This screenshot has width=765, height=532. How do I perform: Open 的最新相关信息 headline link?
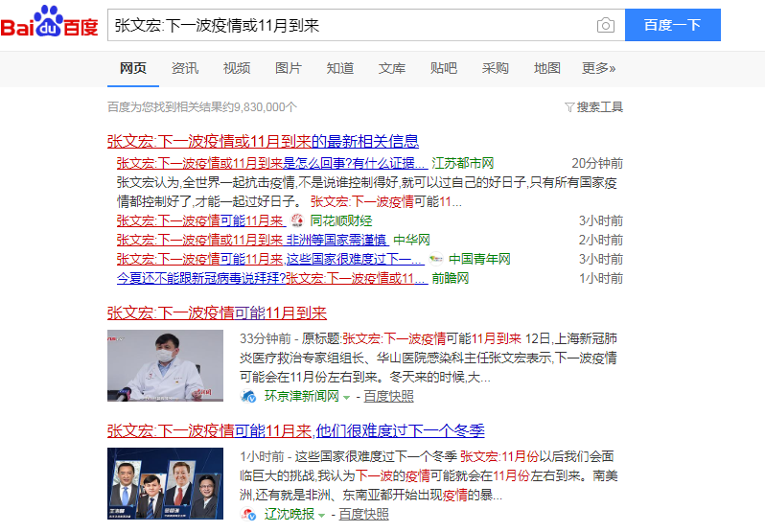(x=365, y=142)
